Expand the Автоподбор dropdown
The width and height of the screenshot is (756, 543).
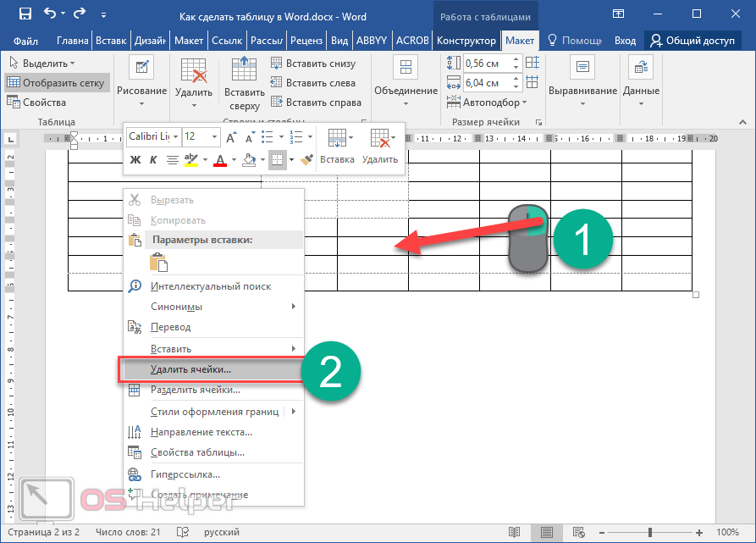(494, 103)
